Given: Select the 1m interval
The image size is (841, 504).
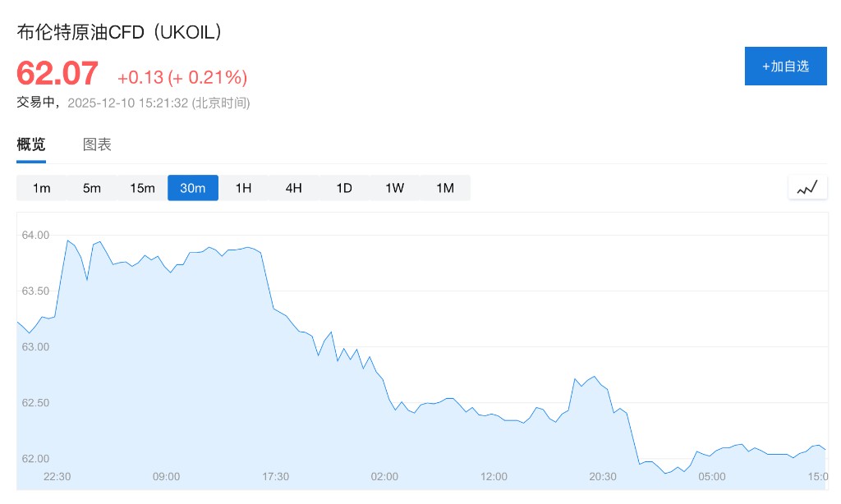Looking at the screenshot, I should coord(42,188).
